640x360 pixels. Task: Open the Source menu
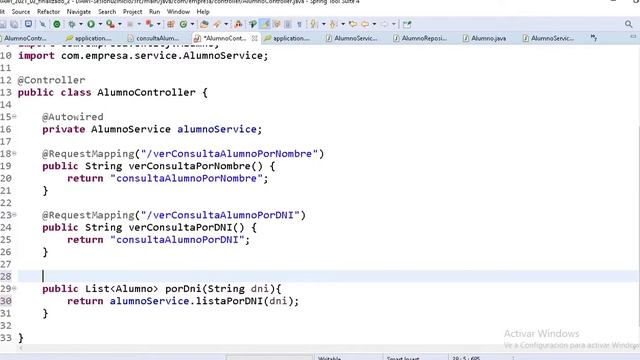pos(21,11)
